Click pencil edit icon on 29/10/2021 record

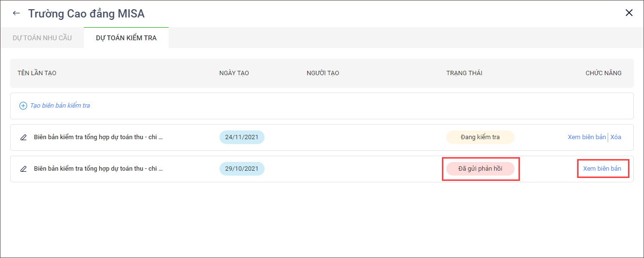(23, 169)
